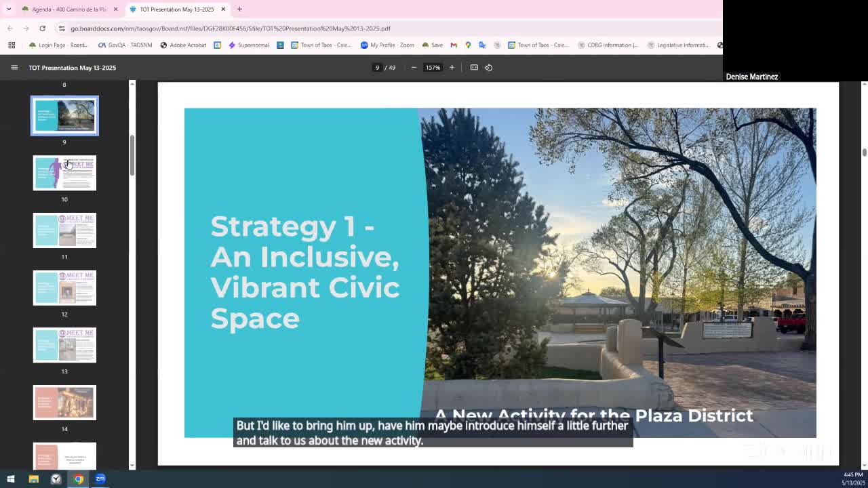Image resolution: width=868 pixels, height=488 pixels.
Task: Open the Google Translate bookmark icon
Action: coord(482,45)
